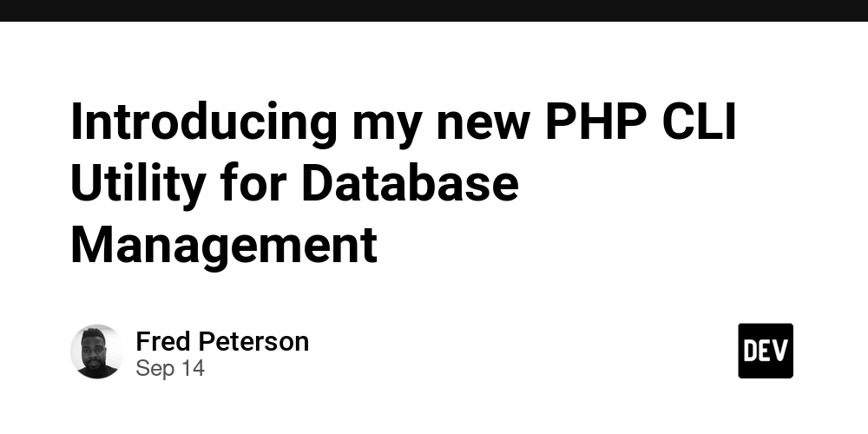Viewport: 868px width, 434px height.
Task: Click the word new in title
Action: [x=483, y=126]
